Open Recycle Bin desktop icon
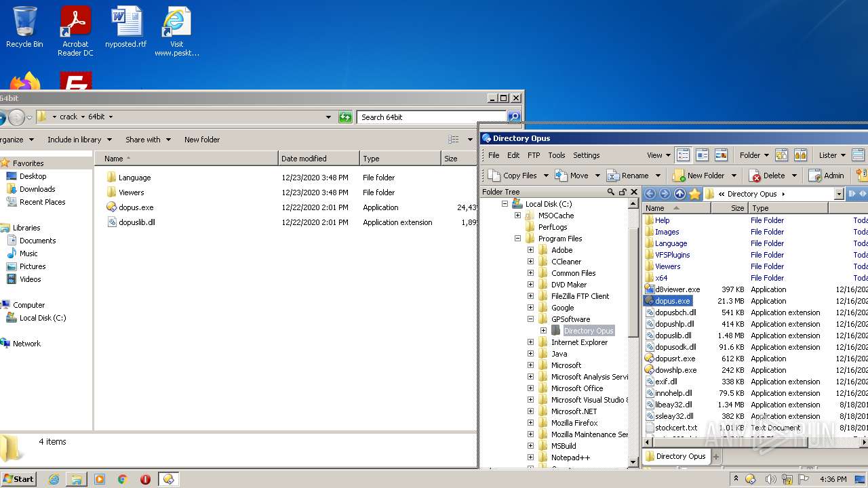Viewport: 868px width, 488px height. coord(24,27)
